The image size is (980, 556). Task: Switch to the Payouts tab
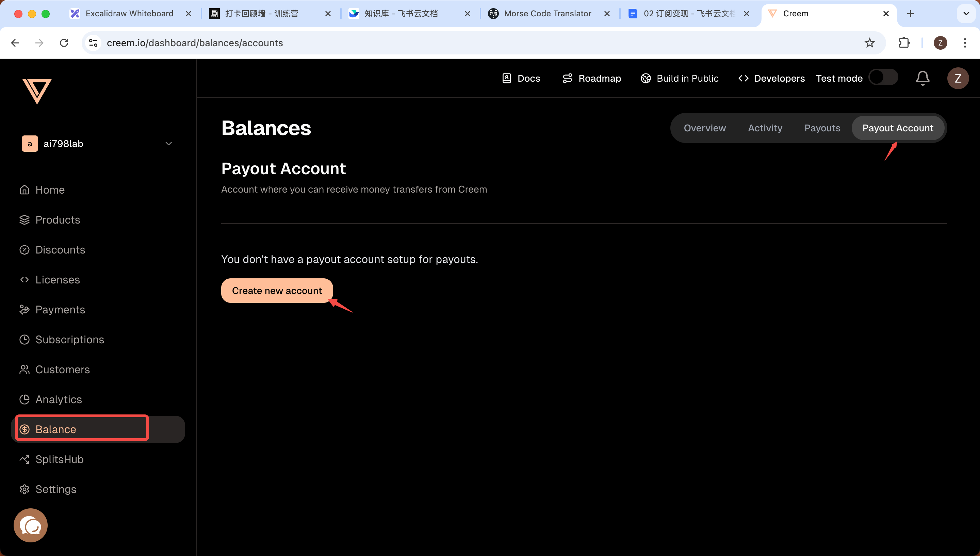822,128
